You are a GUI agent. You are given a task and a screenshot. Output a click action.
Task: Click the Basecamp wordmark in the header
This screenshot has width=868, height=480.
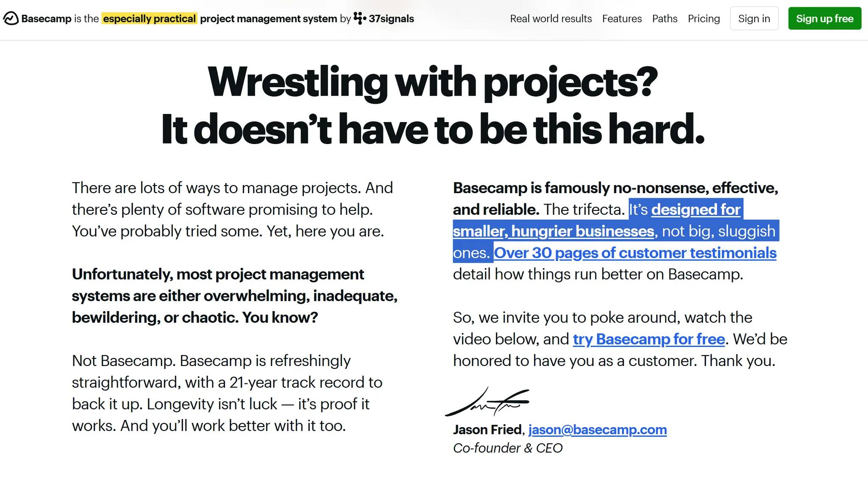click(46, 19)
